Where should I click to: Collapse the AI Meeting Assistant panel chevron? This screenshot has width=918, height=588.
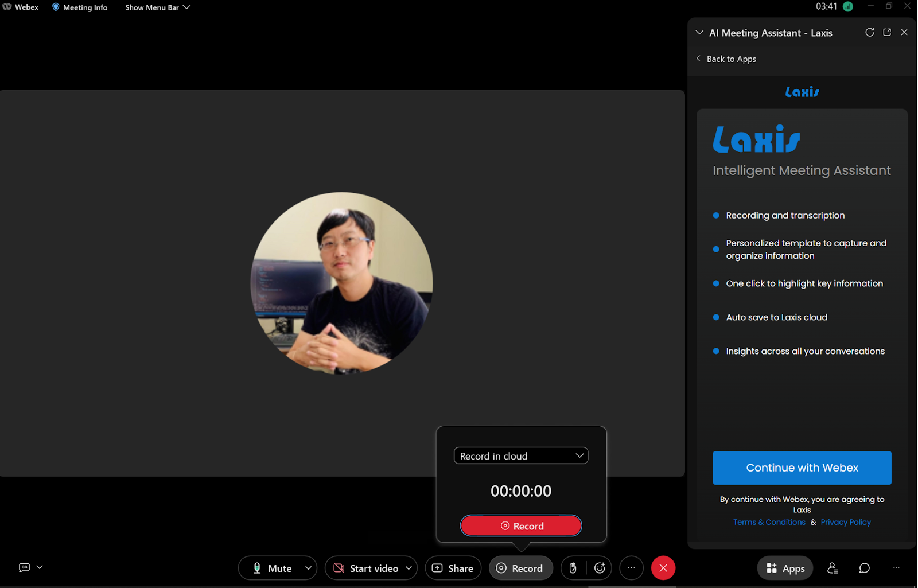(699, 33)
